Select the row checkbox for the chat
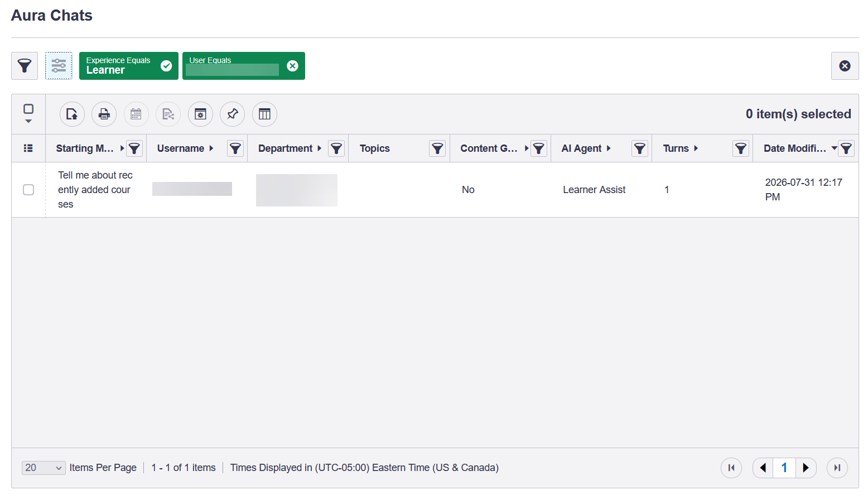This screenshot has width=868, height=495. tap(28, 190)
